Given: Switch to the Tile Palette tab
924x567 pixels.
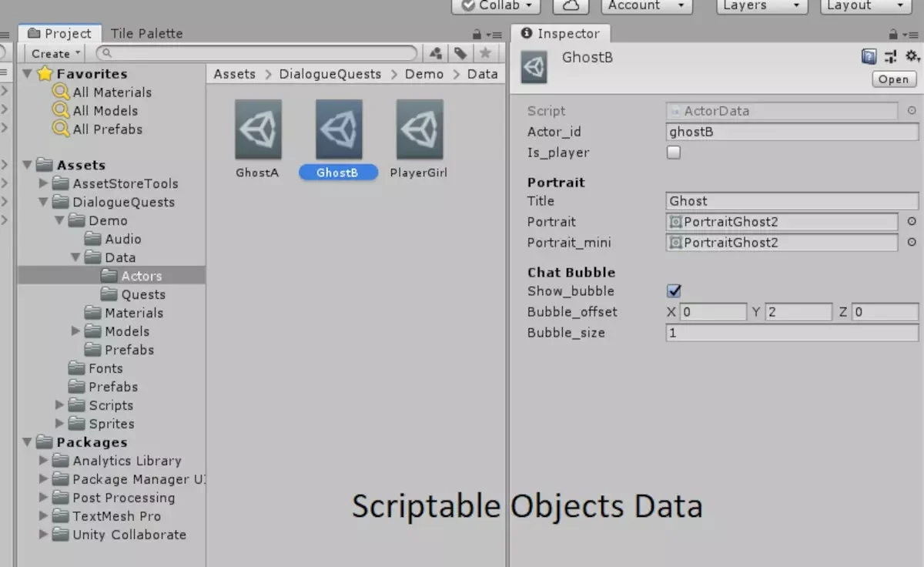Looking at the screenshot, I should 146,33.
